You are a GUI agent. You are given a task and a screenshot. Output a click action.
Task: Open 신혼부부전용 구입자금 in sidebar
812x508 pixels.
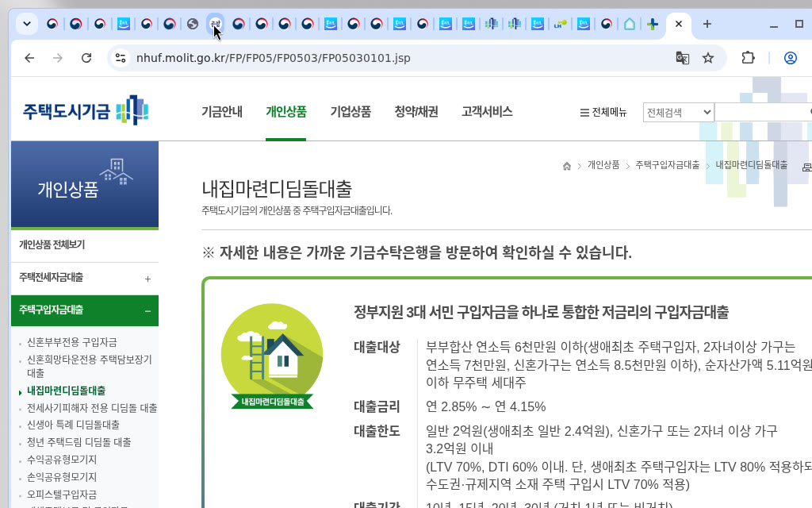tap(71, 342)
